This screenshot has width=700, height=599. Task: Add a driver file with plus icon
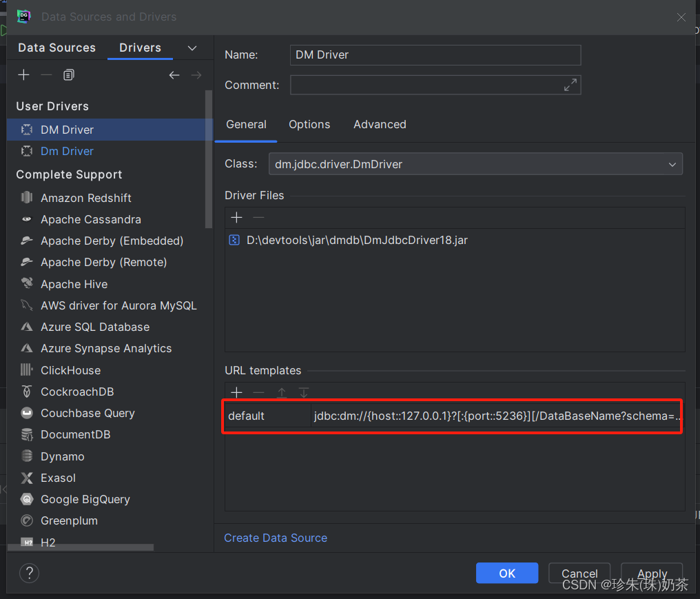pyautogui.click(x=236, y=218)
